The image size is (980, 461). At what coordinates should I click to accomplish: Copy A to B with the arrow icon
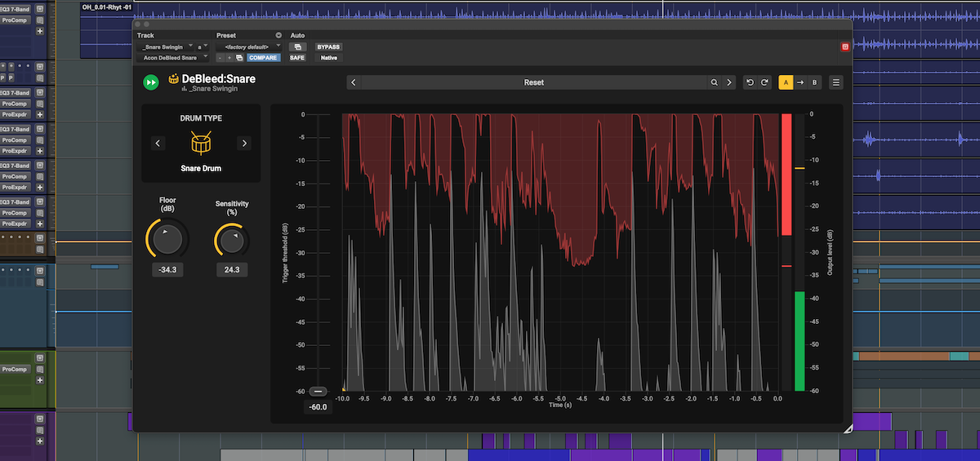click(x=800, y=82)
